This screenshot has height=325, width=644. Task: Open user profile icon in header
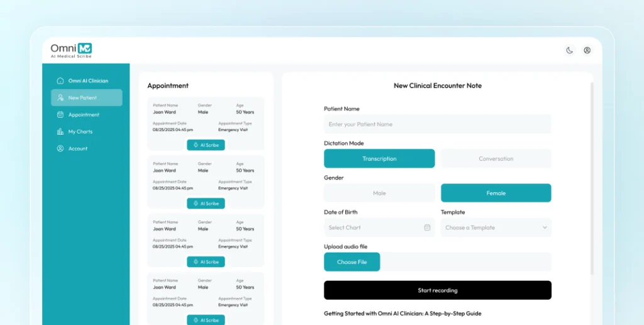click(x=587, y=50)
